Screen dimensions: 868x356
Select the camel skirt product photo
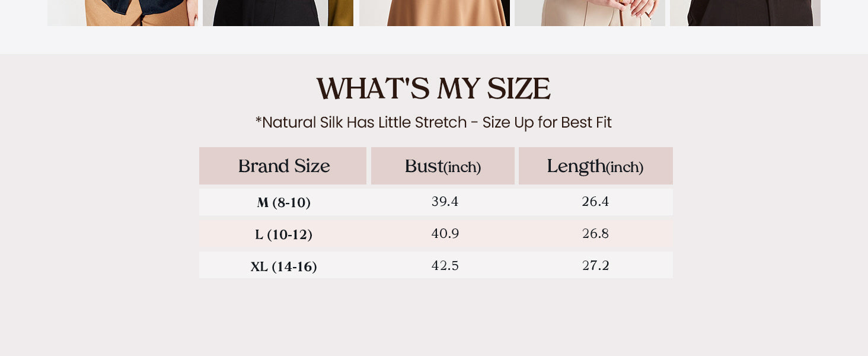coord(435,12)
